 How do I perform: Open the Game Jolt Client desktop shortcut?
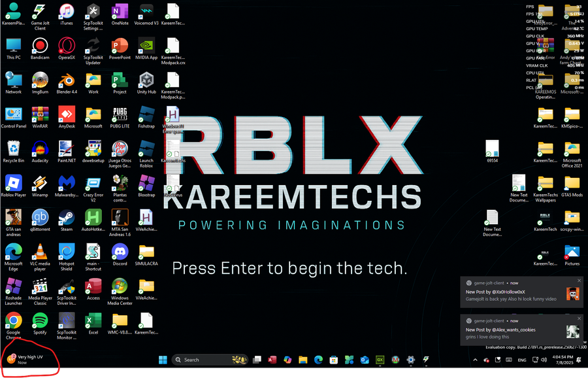point(40,17)
